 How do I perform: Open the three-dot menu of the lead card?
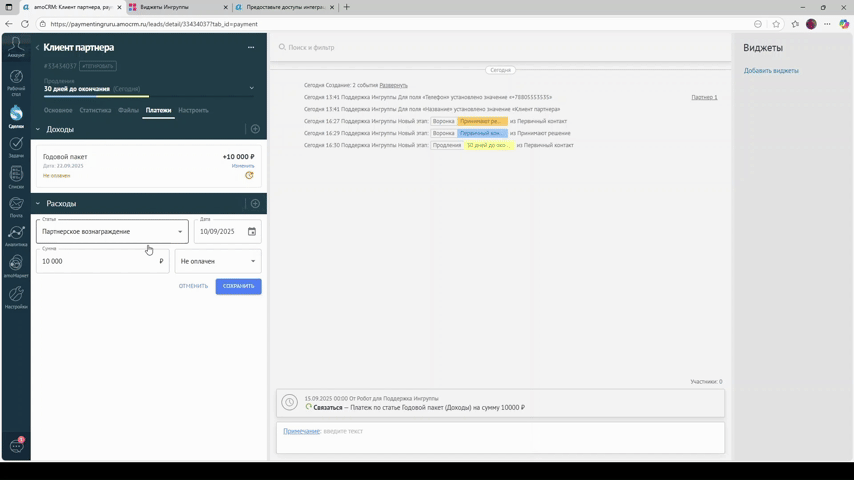[251, 47]
